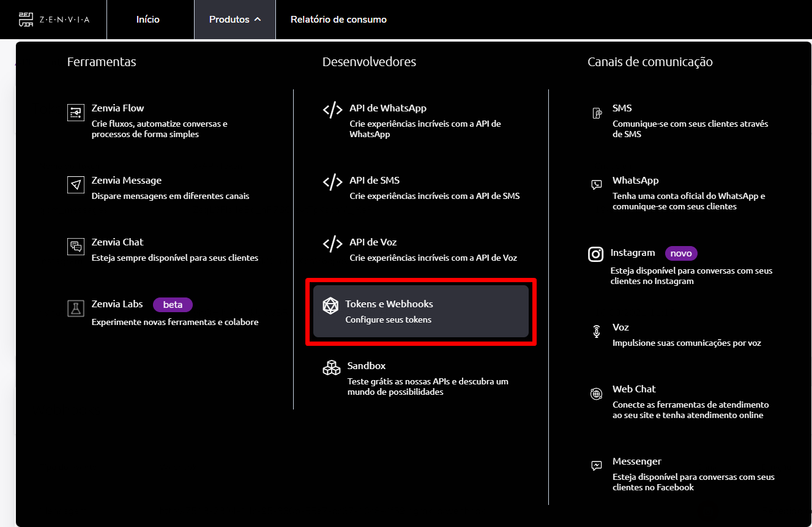Collapse the Produtos dropdown chevron
Viewport: 812px width, 527px height.
click(x=258, y=20)
